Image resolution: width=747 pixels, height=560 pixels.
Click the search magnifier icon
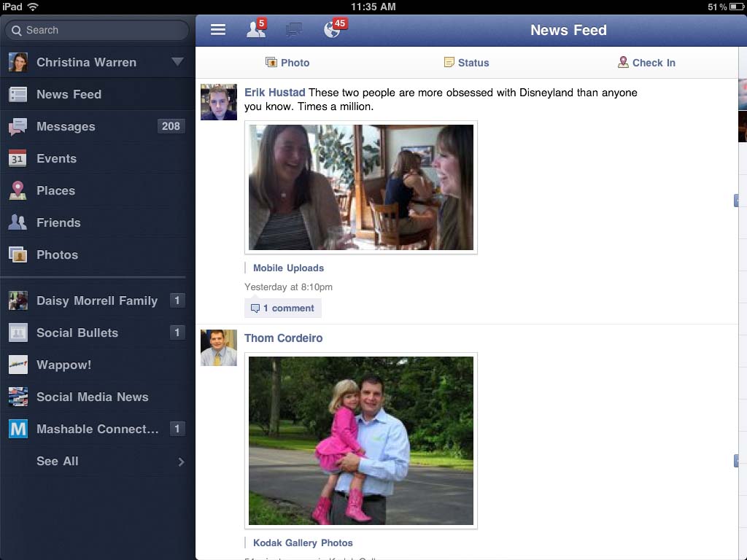(x=17, y=31)
